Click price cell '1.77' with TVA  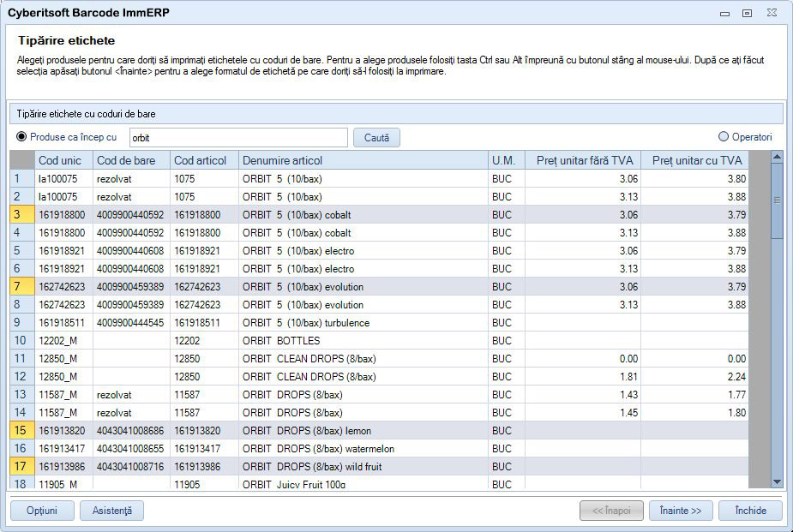tap(694, 395)
